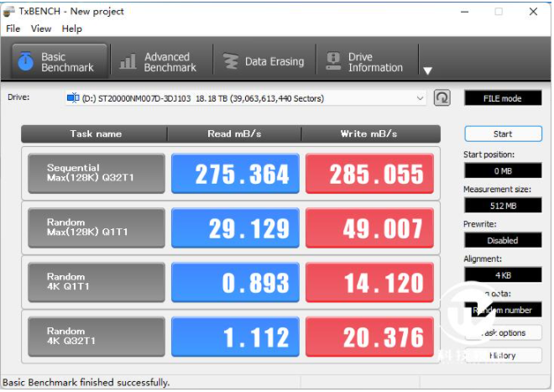This screenshot has width=554, height=392.
Task: Toggle the Prewrite Disabled setting
Action: (x=502, y=240)
